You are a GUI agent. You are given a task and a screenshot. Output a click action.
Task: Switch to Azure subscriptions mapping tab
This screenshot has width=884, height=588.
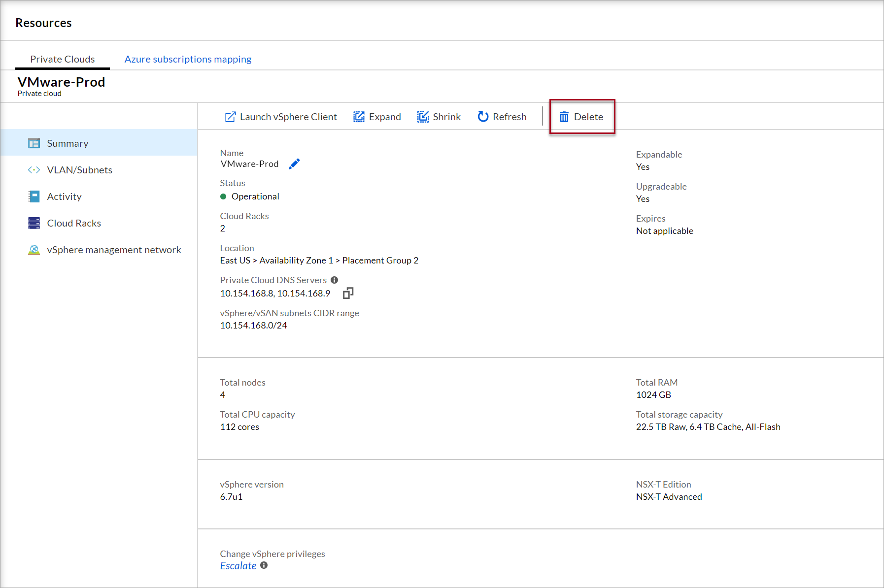click(188, 59)
